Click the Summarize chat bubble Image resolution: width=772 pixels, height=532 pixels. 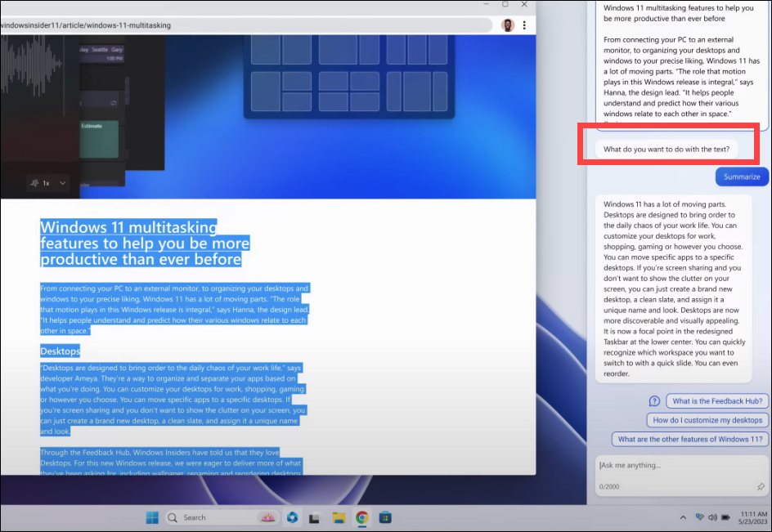coord(742,177)
